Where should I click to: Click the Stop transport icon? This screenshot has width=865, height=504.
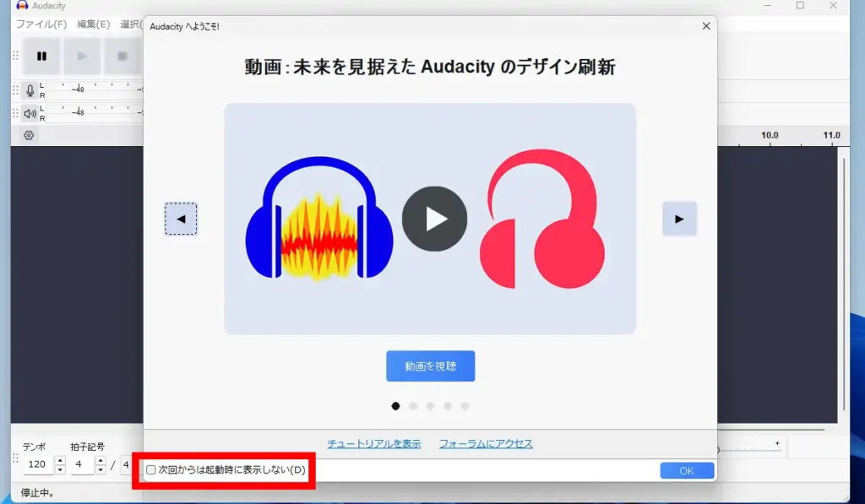[122, 55]
